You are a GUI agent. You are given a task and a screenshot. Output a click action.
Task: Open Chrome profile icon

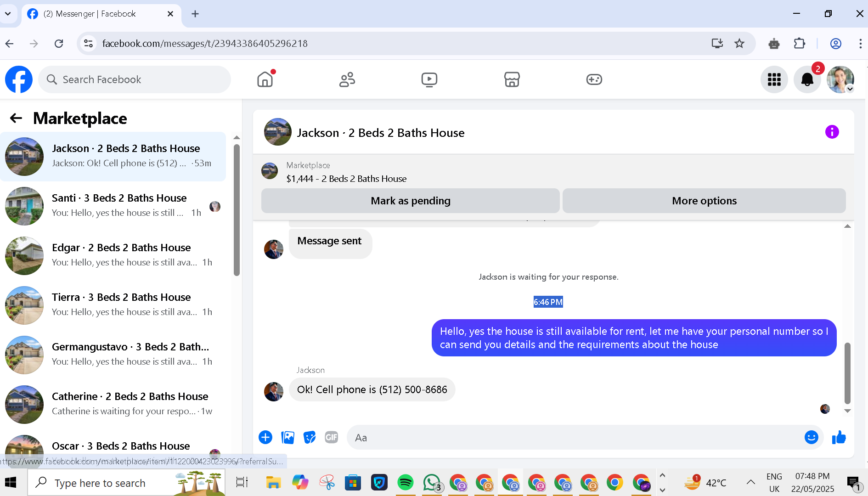[836, 44]
